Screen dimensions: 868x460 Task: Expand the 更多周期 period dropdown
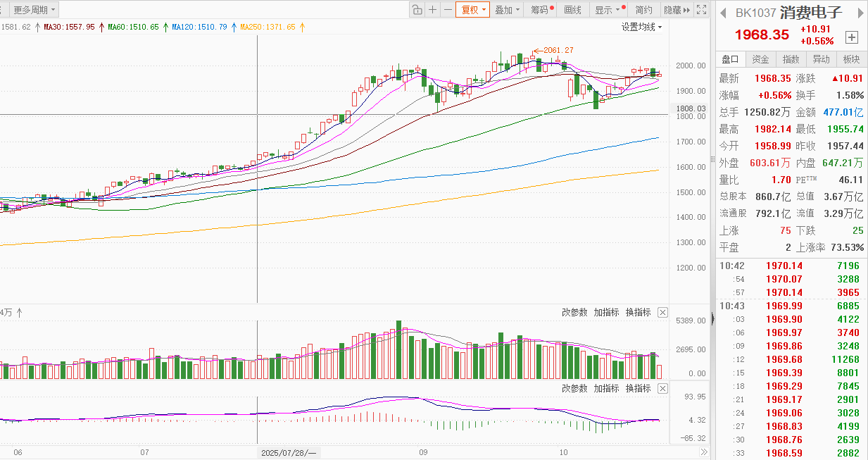tap(35, 10)
